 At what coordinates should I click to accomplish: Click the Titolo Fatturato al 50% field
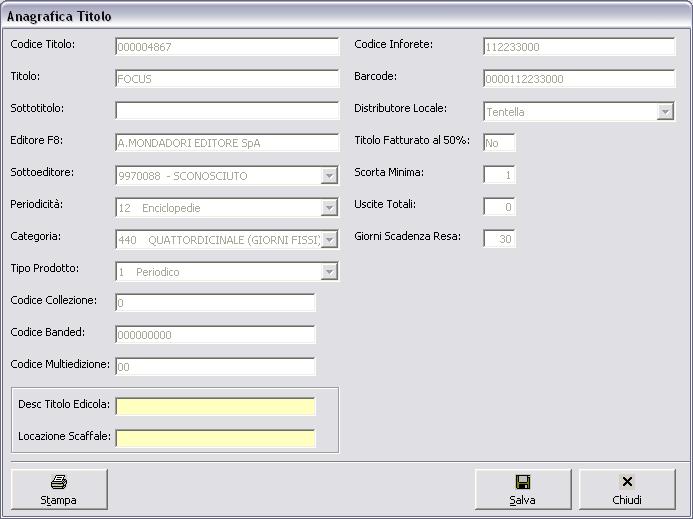click(499, 143)
